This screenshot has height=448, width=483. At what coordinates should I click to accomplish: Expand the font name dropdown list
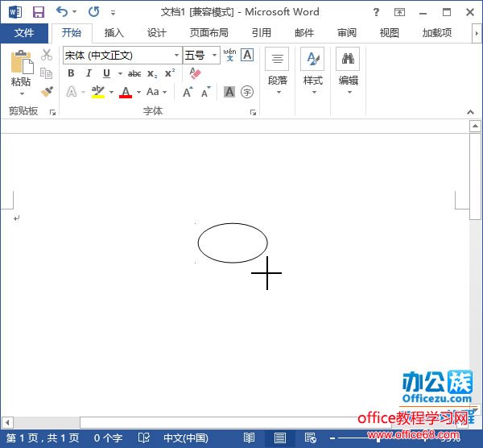pos(177,56)
